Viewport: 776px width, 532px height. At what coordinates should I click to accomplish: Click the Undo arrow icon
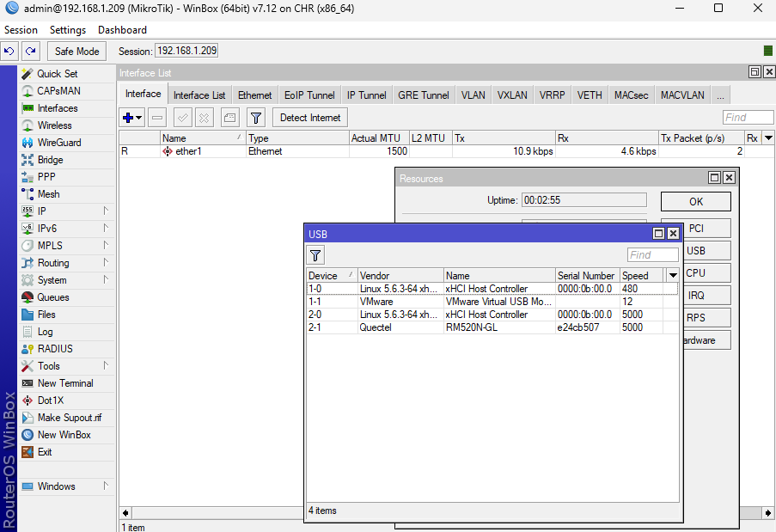click(9, 51)
